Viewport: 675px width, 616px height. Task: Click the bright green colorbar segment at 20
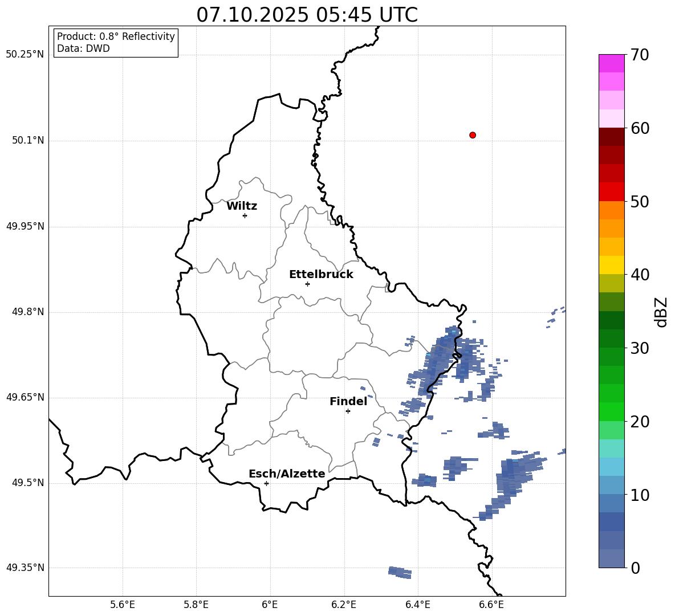(611, 411)
